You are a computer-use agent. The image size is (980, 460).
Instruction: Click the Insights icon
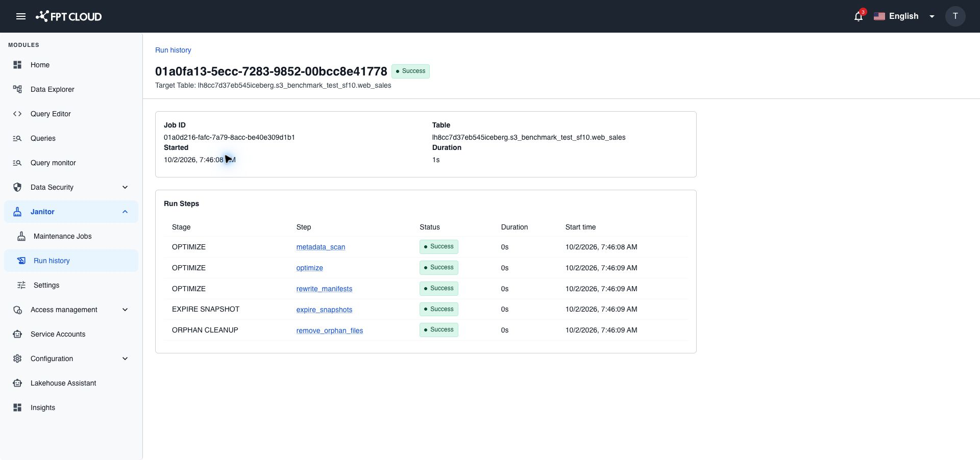17,407
